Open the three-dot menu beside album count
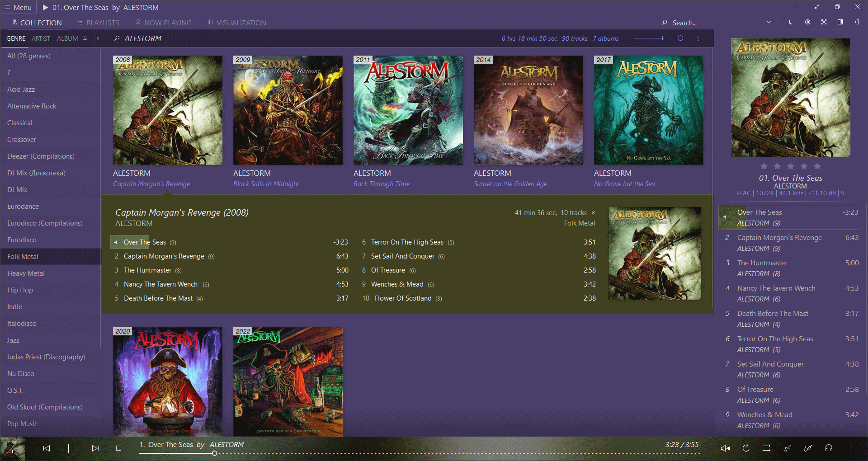Image resolution: width=868 pixels, height=461 pixels. pos(698,38)
